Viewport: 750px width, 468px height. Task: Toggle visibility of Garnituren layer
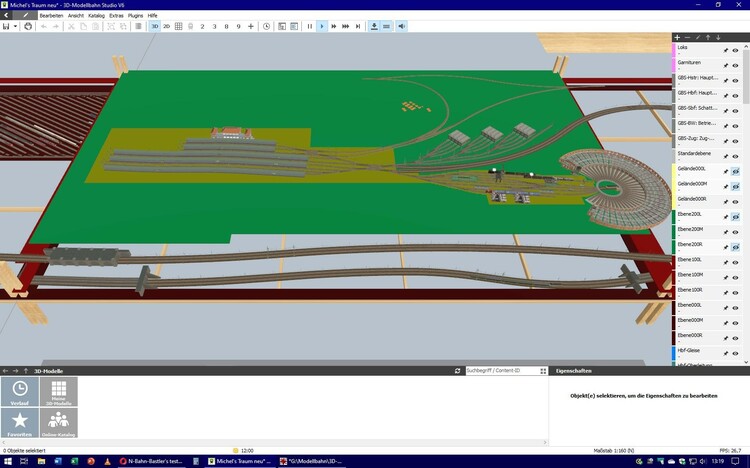[735, 66]
